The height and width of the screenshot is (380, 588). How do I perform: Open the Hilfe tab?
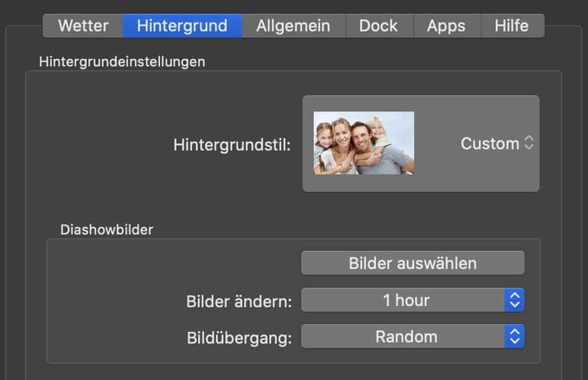(511, 26)
